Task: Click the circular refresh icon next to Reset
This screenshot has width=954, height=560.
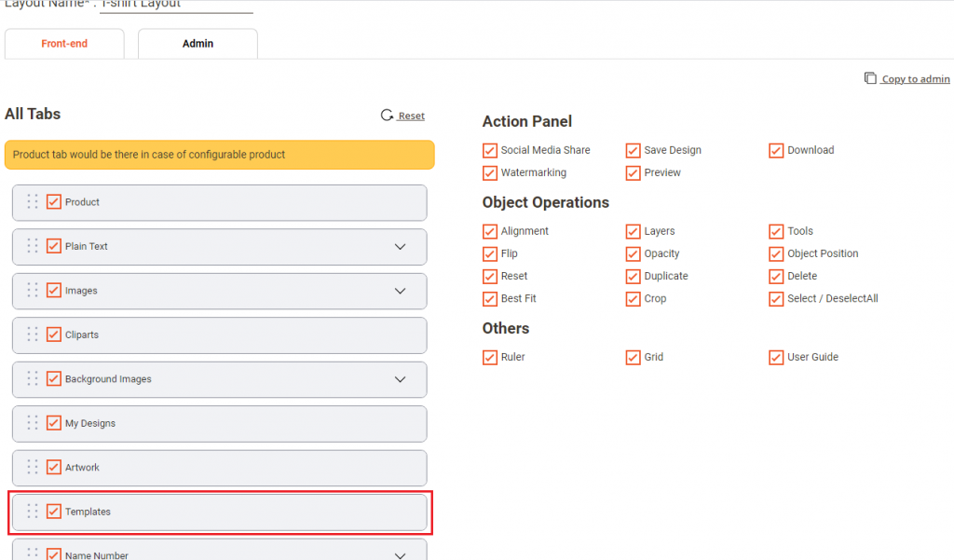Action: click(387, 115)
